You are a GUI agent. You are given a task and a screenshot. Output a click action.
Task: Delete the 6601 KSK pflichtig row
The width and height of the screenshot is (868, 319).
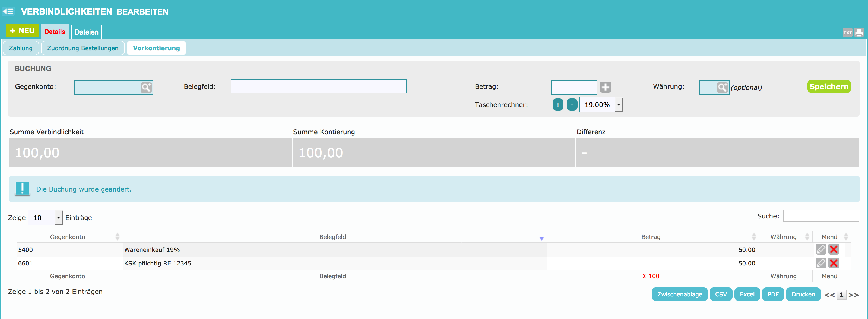pos(834,263)
